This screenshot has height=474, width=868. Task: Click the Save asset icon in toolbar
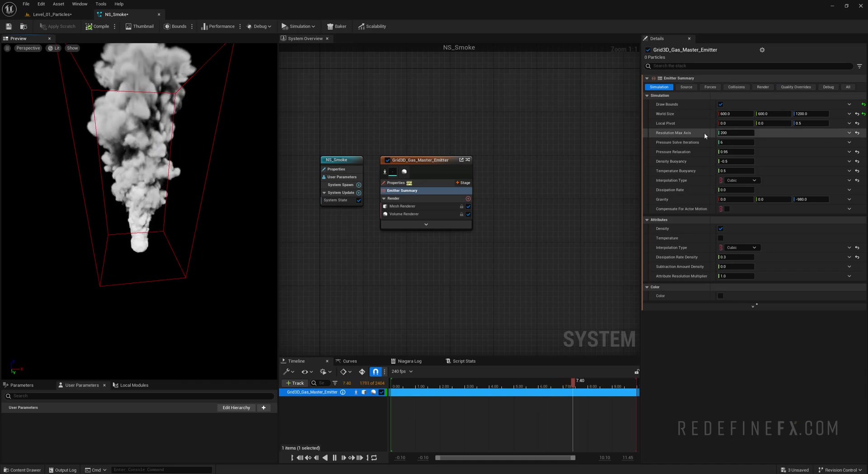(9, 26)
